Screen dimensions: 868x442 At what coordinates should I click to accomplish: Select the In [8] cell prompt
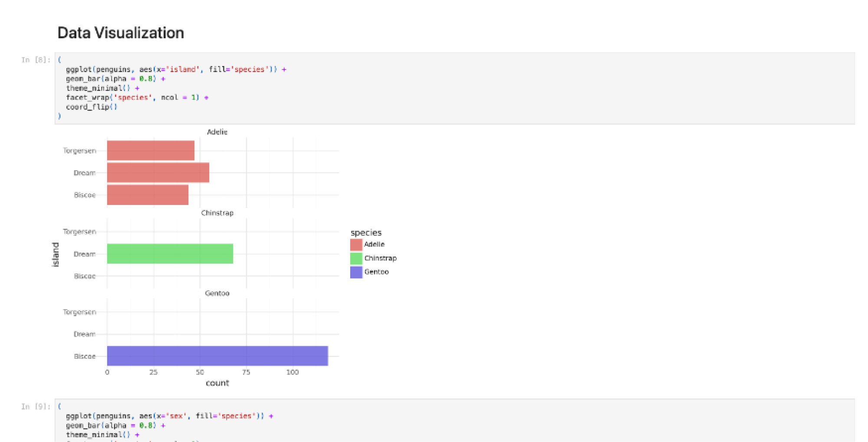click(36, 60)
